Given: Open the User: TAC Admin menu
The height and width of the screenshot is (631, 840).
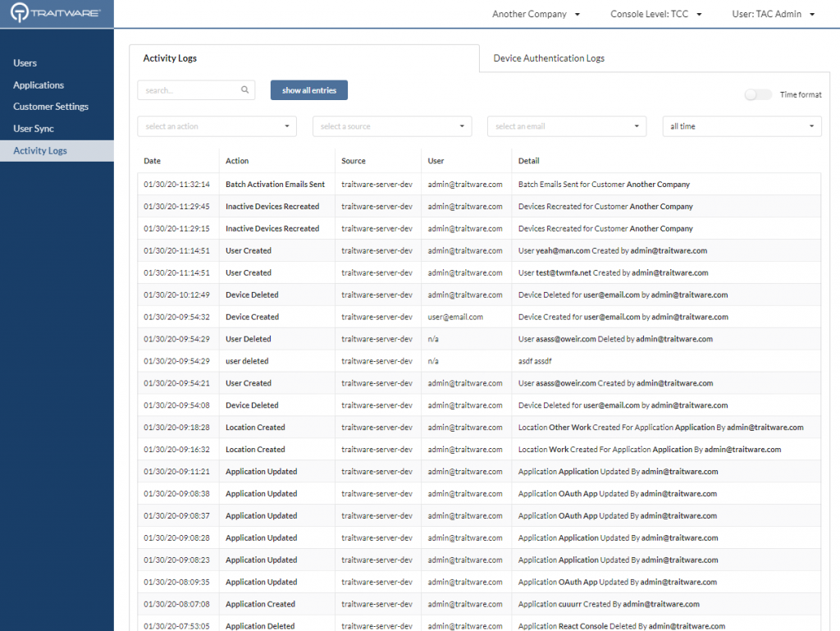Looking at the screenshot, I should (773, 14).
